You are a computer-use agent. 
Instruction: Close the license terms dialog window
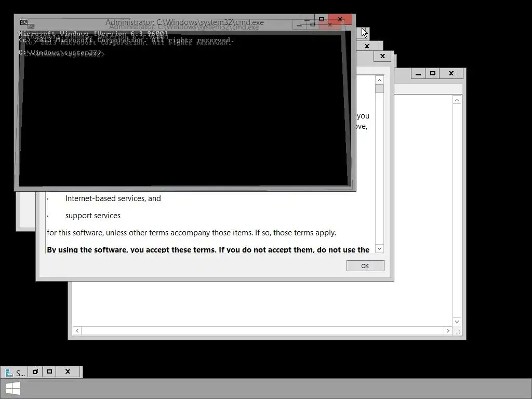coord(382,56)
